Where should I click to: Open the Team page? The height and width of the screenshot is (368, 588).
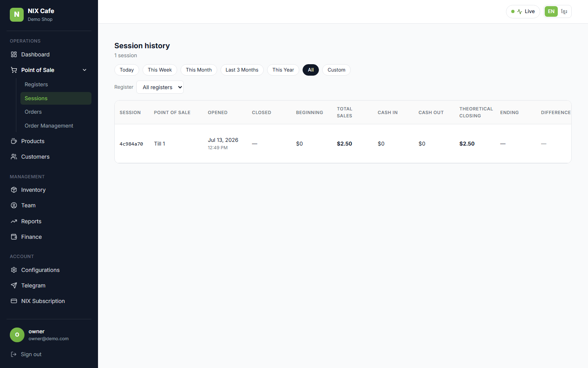click(49, 205)
